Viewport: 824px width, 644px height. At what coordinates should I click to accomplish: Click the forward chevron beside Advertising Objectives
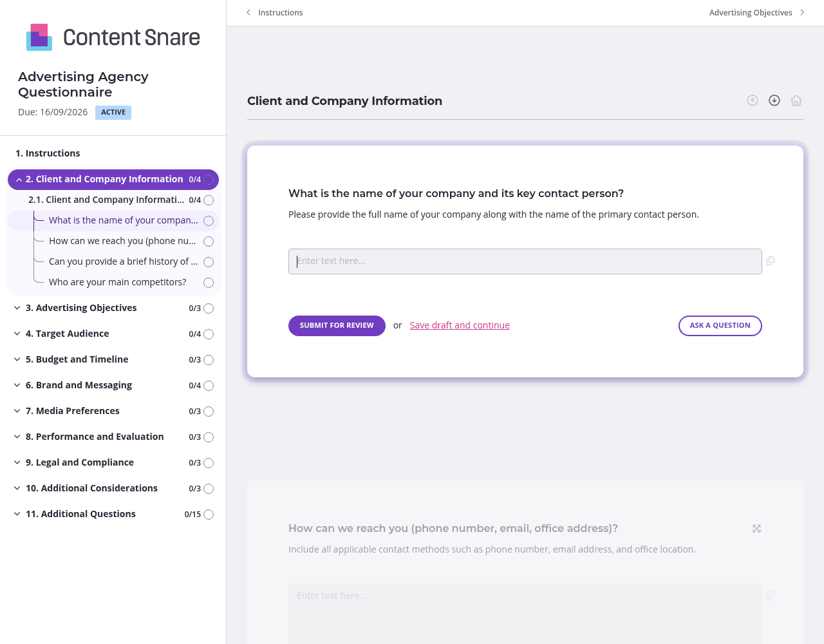pyautogui.click(x=802, y=12)
